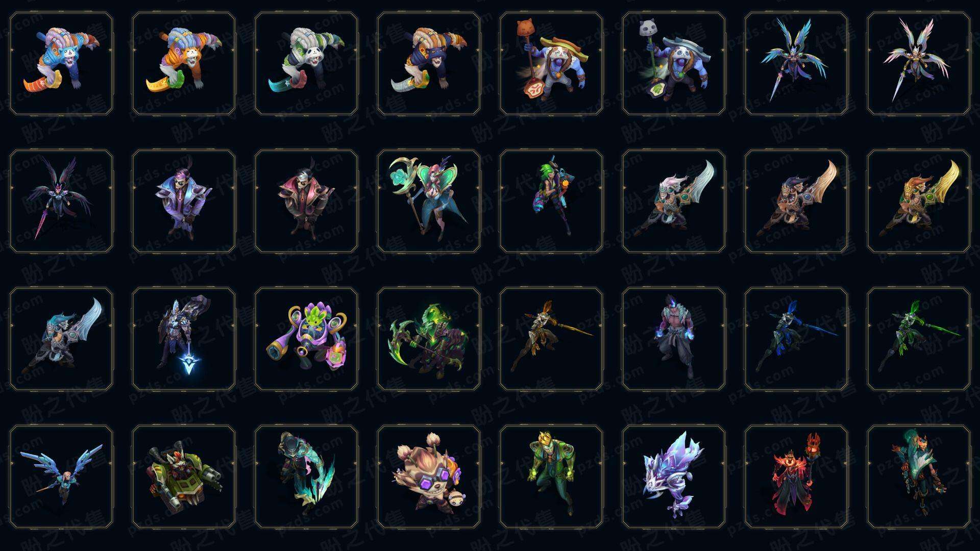This screenshot has width=980, height=551.
Task: Choose the teal fairy with crescent staff
Action: 429,201
